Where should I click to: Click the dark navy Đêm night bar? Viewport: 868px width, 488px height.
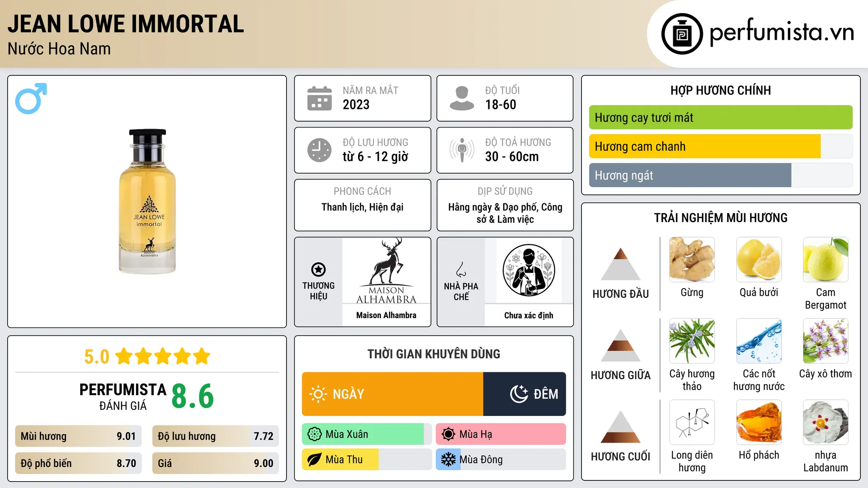(525, 394)
